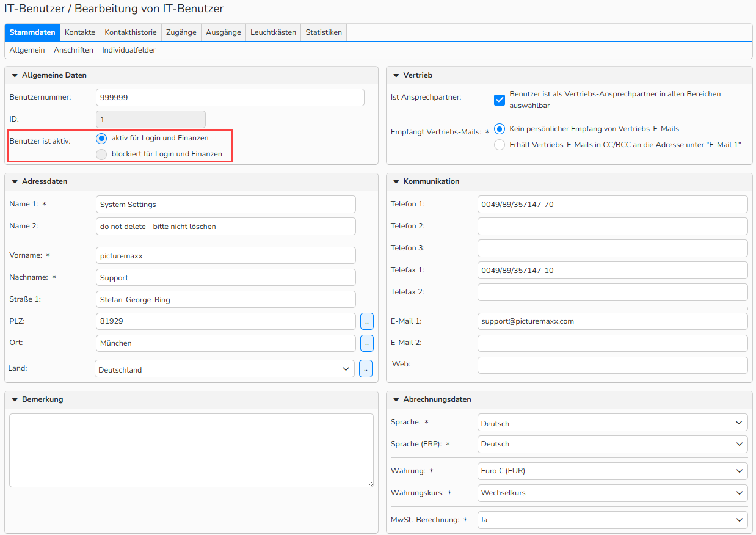Viewport: 756px width, 535px height.
Task: Collapse the Adressdaten section
Action: (x=15, y=181)
